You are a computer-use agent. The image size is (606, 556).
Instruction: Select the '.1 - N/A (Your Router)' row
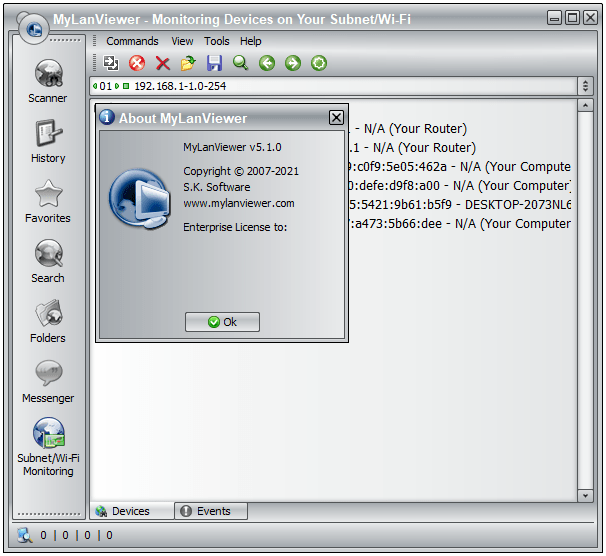(x=413, y=148)
